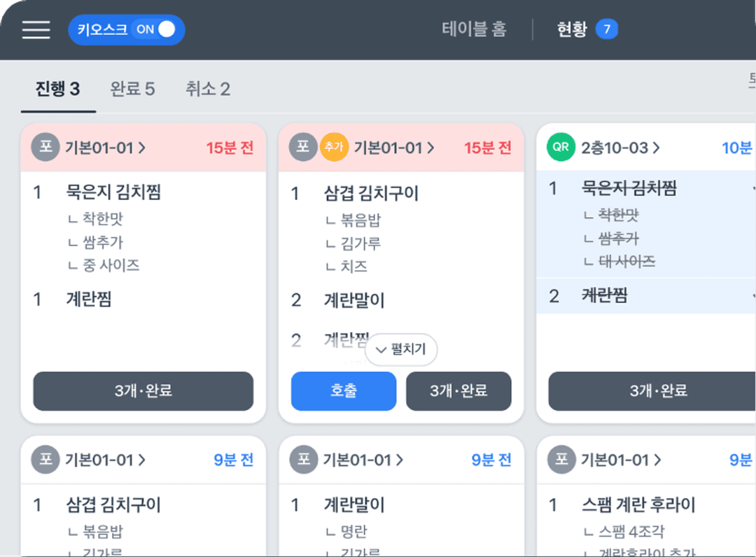This screenshot has width=756, height=557.
Task: Select the 진행 3 tab
Action: point(58,89)
